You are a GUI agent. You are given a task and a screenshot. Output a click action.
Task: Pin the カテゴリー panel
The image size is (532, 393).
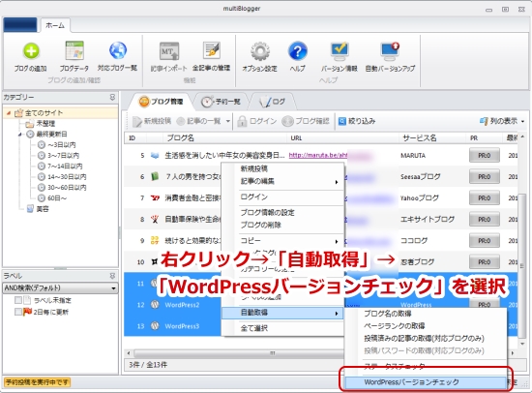point(112,97)
